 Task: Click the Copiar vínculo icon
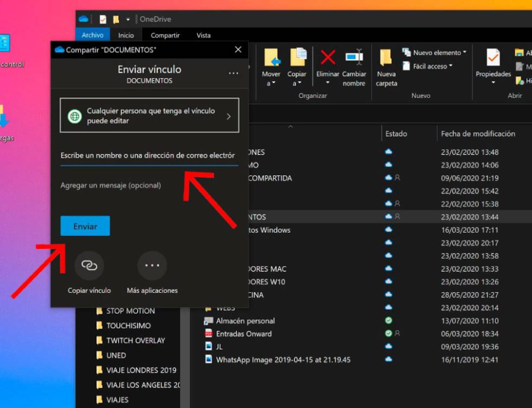pyautogui.click(x=89, y=266)
